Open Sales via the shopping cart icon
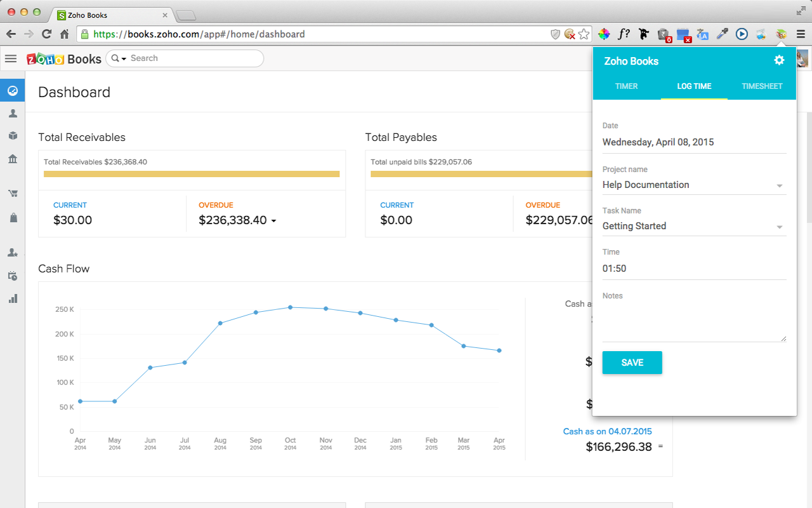812x508 pixels. point(12,192)
